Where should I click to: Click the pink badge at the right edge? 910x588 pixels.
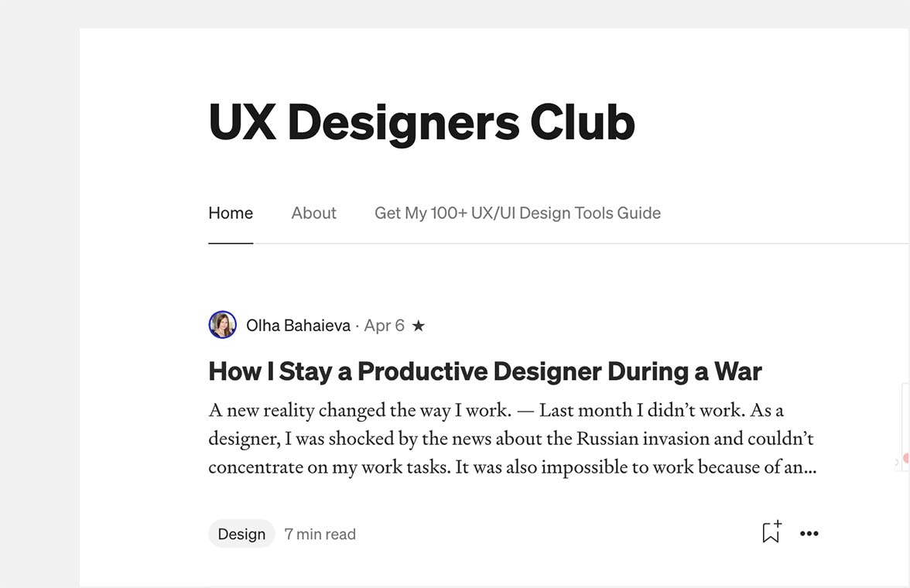pyautogui.click(x=905, y=458)
